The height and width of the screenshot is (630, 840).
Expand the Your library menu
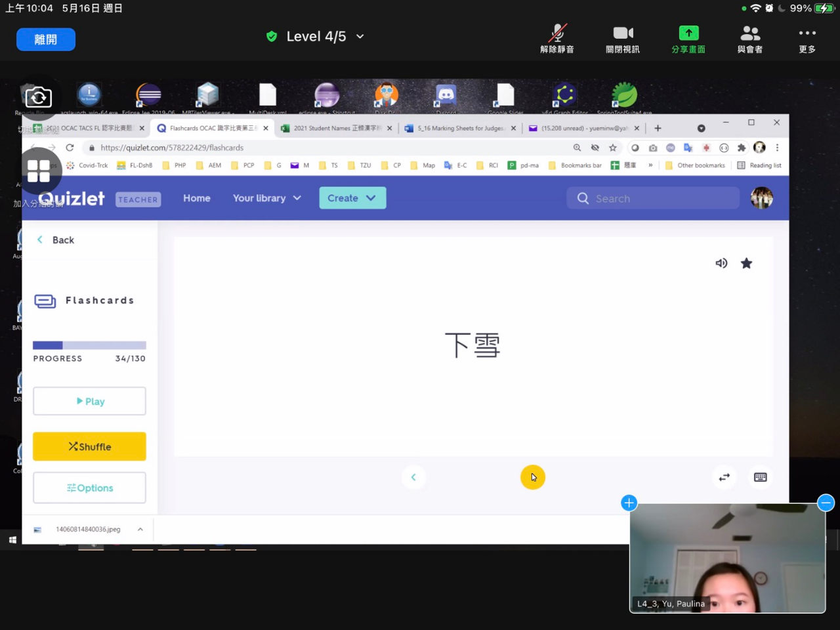(266, 198)
